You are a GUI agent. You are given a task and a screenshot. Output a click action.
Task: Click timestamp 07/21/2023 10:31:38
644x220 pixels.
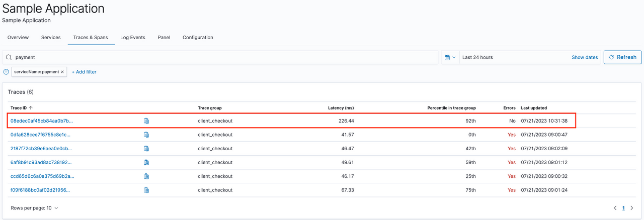click(544, 121)
